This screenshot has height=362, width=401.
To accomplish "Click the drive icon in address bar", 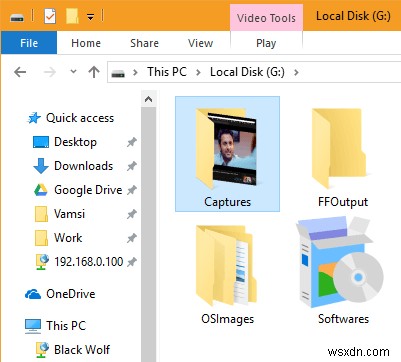I will (x=118, y=73).
